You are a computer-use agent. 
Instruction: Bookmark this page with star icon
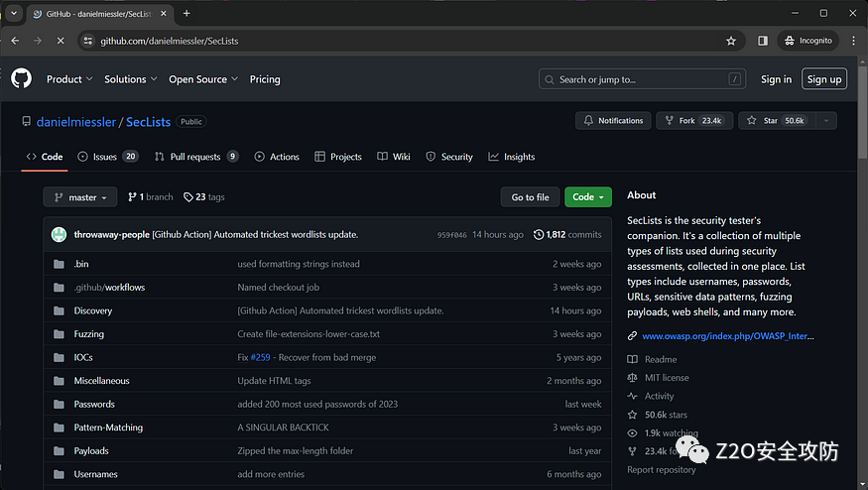731,41
